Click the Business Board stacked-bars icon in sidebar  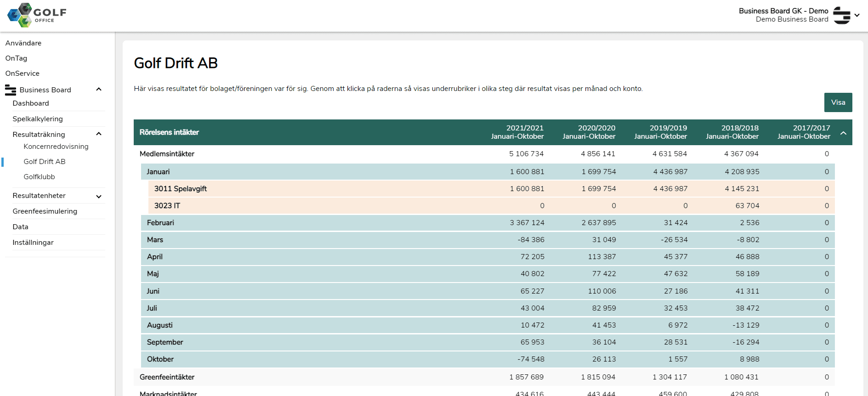pyautogui.click(x=10, y=90)
